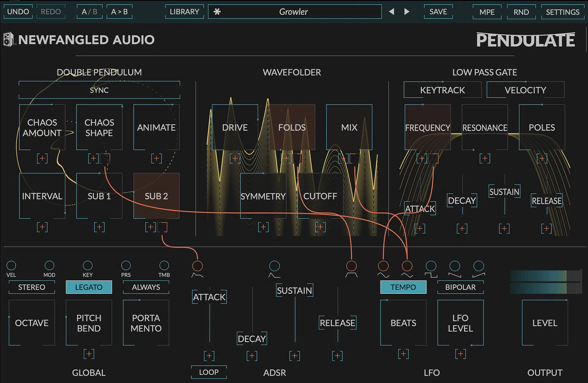
Task: Randomize the patch with RND
Action: point(521,12)
